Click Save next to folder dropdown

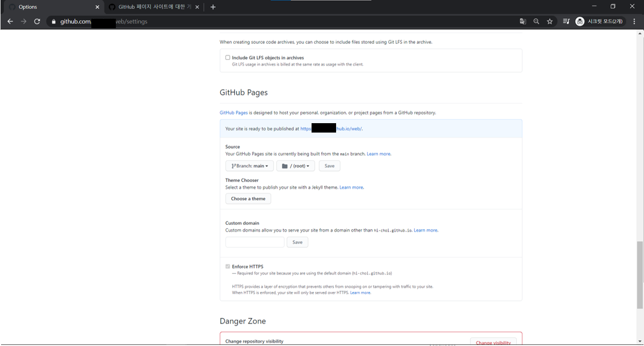(x=329, y=166)
